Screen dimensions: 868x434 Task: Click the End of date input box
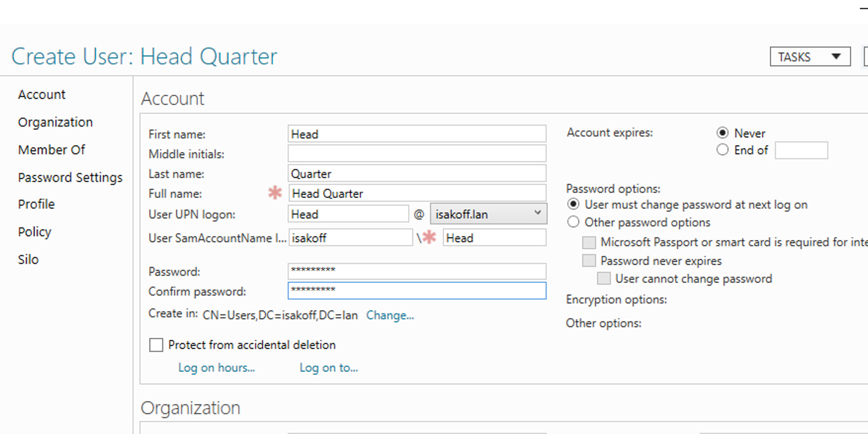coord(801,150)
